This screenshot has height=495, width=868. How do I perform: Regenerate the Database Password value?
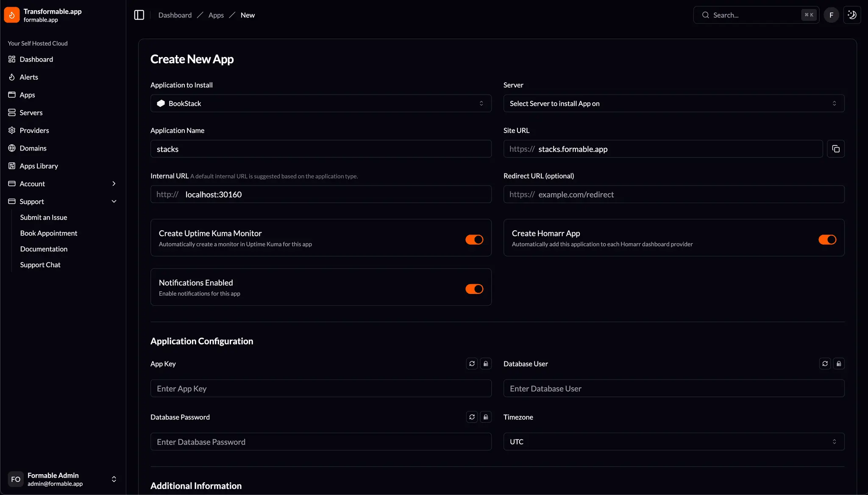tap(472, 417)
